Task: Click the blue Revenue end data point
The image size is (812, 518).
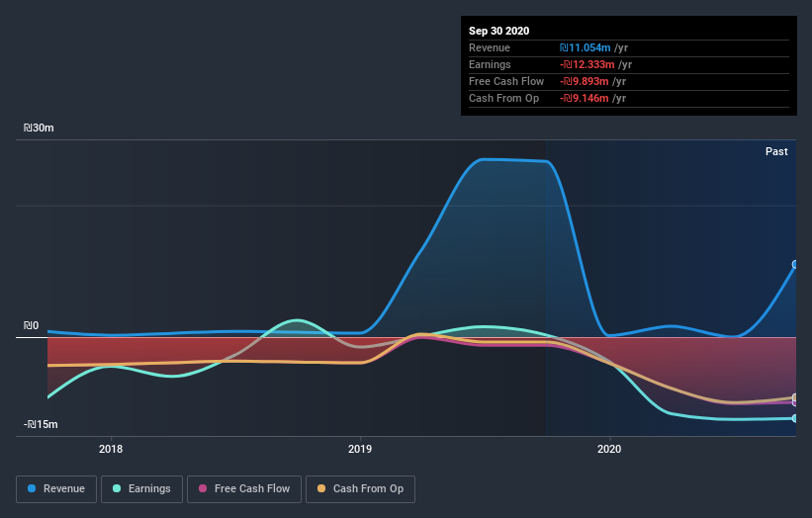Action: tap(795, 264)
